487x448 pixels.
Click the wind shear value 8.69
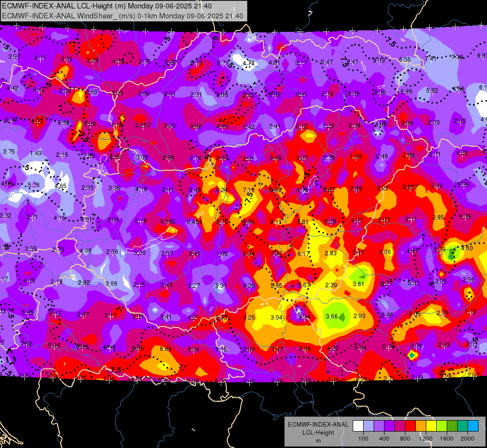(x=248, y=222)
